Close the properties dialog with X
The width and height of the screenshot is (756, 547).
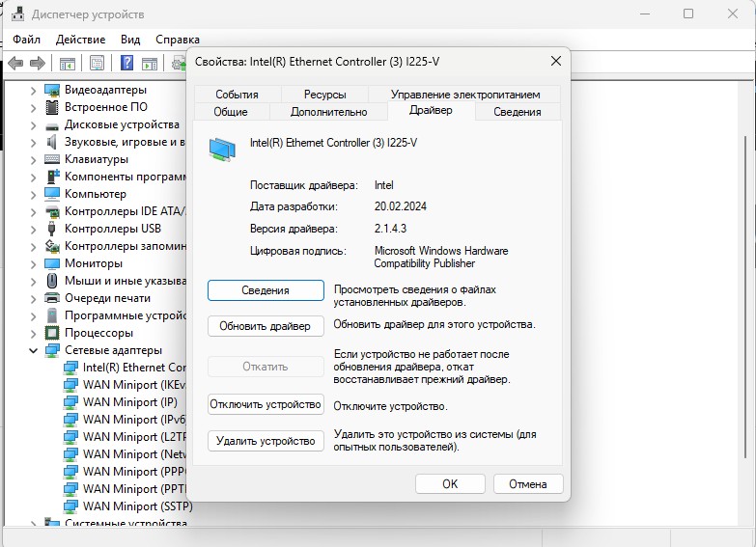[x=556, y=61]
